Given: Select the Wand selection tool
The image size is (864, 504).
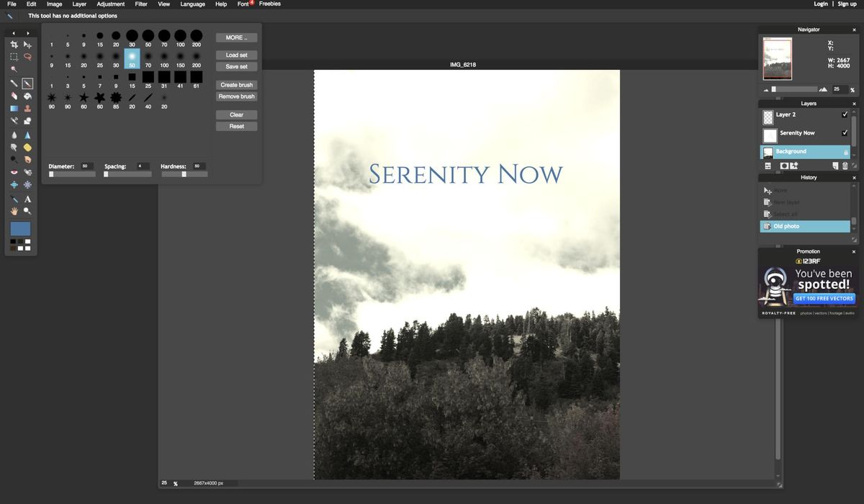Looking at the screenshot, I should point(14,70).
